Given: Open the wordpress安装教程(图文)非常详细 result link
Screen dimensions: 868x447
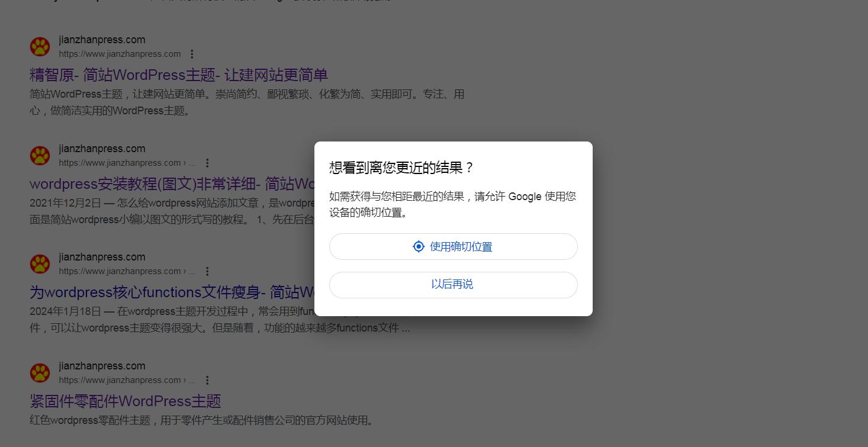Looking at the screenshot, I should click(172, 184).
